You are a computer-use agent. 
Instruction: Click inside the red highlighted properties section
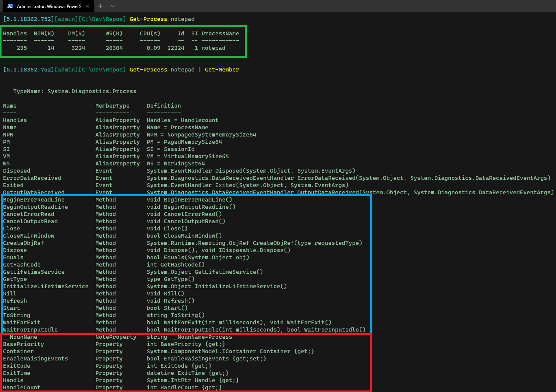pyautogui.click(x=186, y=361)
